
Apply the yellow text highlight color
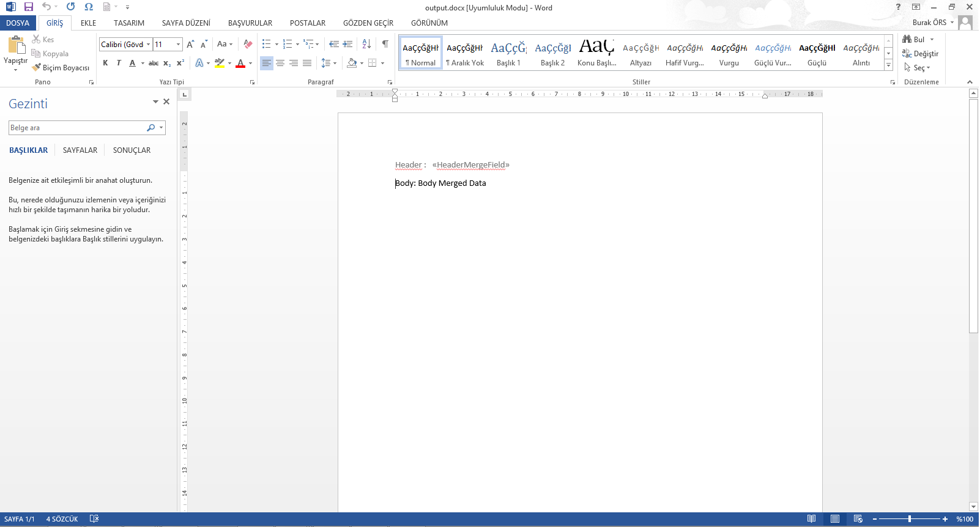click(x=220, y=63)
